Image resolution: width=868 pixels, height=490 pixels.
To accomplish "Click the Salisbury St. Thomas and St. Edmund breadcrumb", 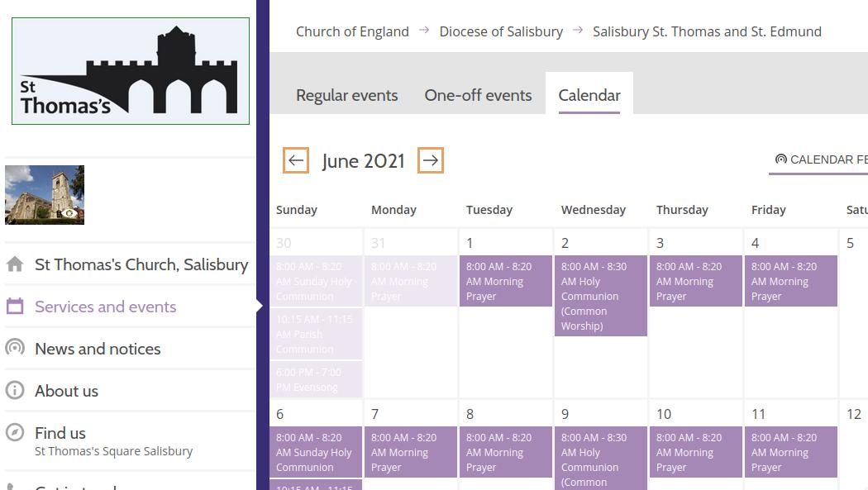I will click(707, 31).
